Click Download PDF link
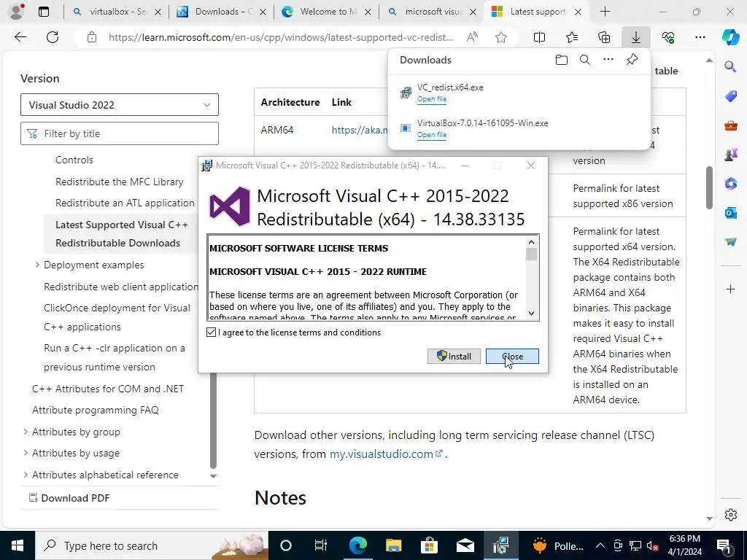The image size is (747, 560). (69, 498)
